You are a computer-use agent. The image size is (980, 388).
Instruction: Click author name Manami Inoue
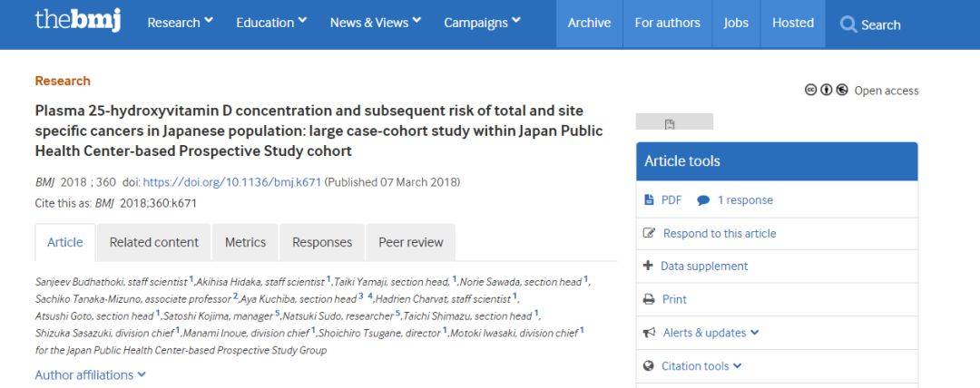point(214,333)
